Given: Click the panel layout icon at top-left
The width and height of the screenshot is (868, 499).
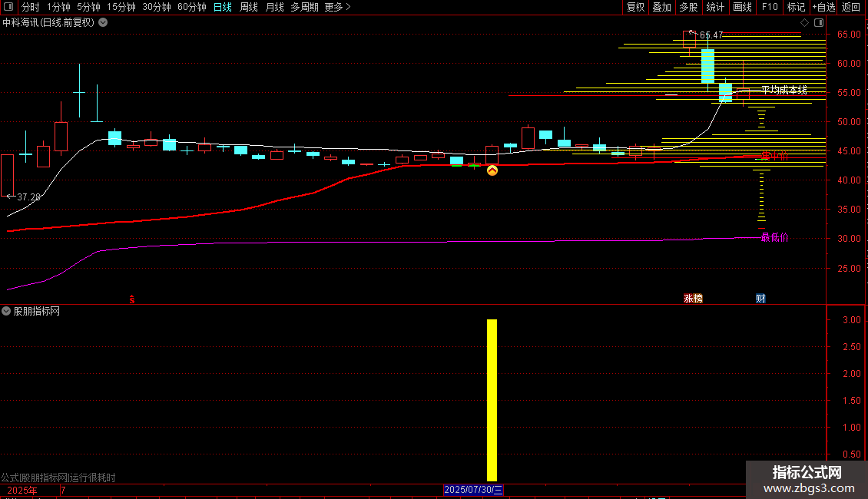Looking at the screenshot, I should click(x=8, y=7).
